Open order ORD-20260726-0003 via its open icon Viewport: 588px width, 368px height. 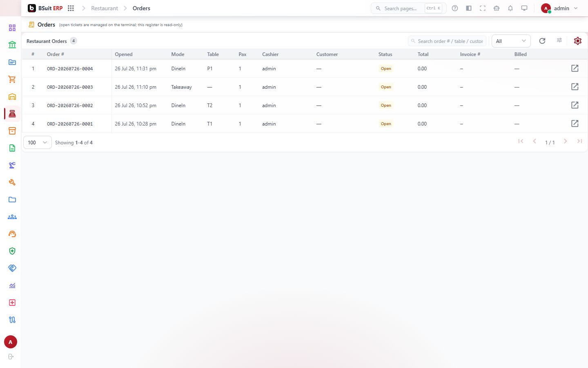point(575,87)
